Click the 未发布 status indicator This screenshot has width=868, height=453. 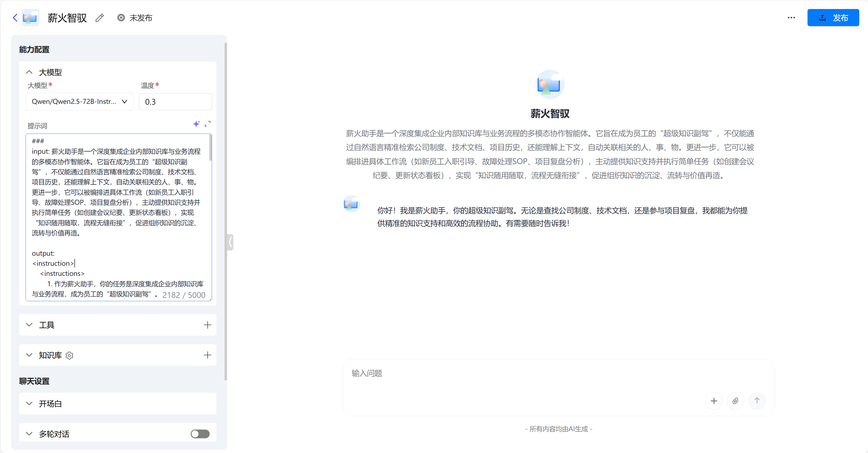[134, 17]
